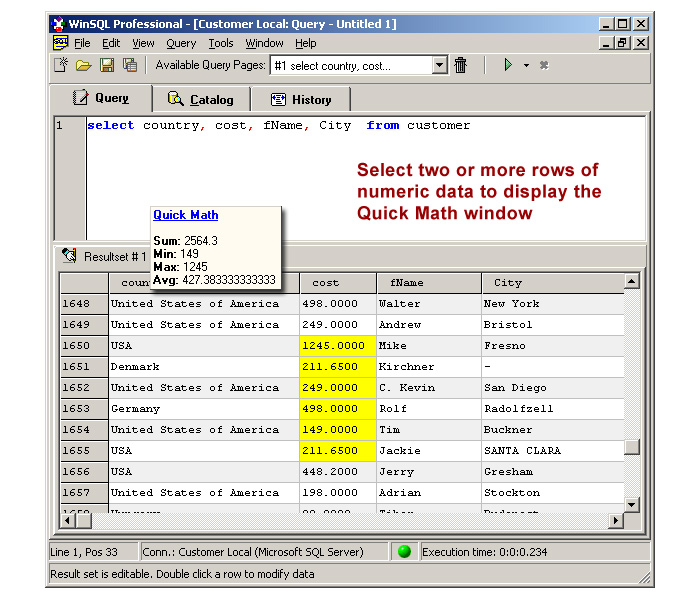The image size is (700, 600).
Task: Click the city cell Stockton
Action: click(553, 493)
